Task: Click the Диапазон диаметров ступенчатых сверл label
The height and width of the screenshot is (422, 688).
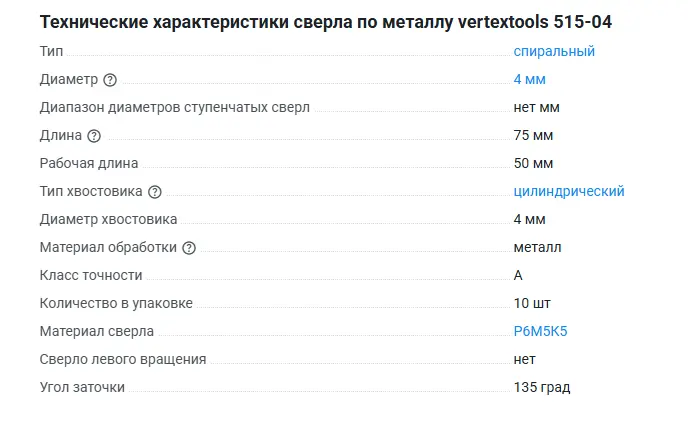Action: tap(175, 107)
